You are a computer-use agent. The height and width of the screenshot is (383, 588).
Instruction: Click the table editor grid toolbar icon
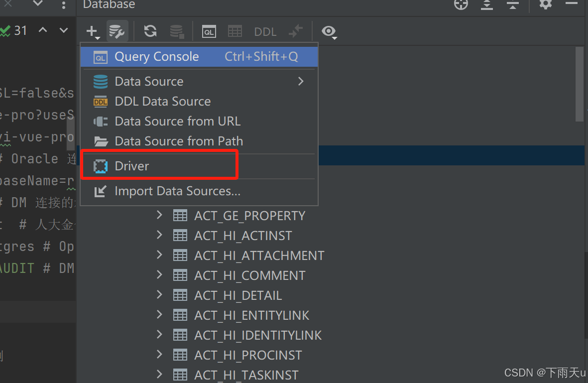[235, 31]
